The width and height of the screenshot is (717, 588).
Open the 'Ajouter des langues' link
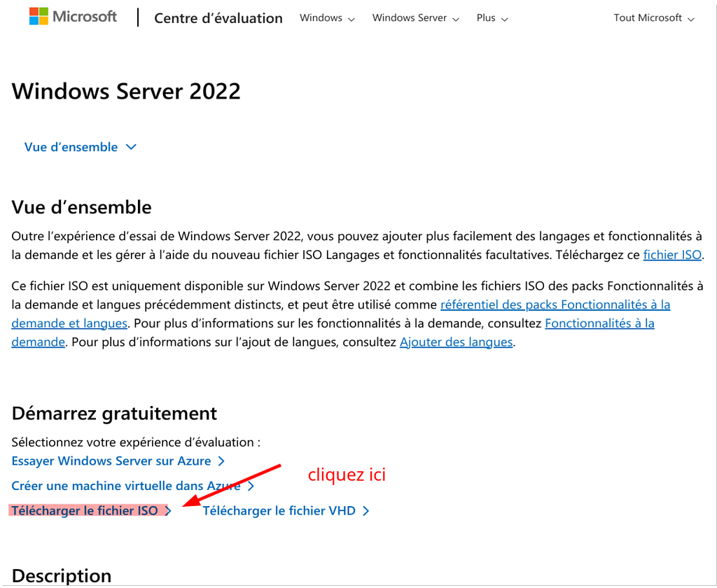(x=456, y=342)
